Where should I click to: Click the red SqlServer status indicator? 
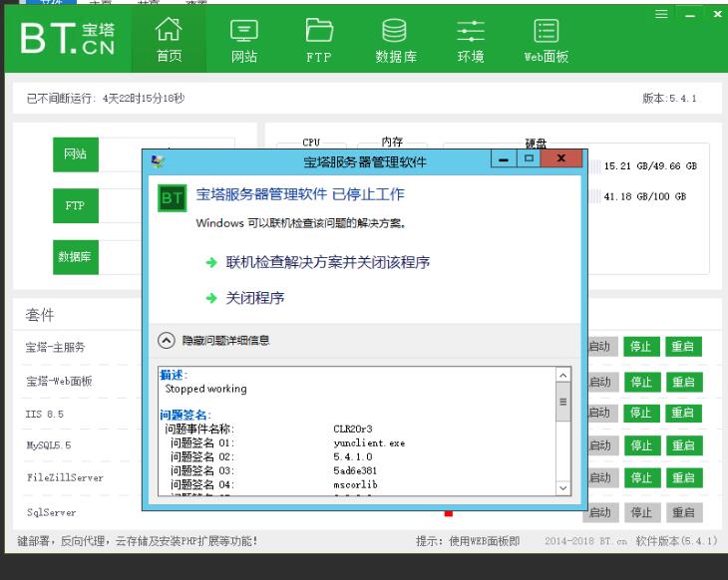click(x=448, y=513)
